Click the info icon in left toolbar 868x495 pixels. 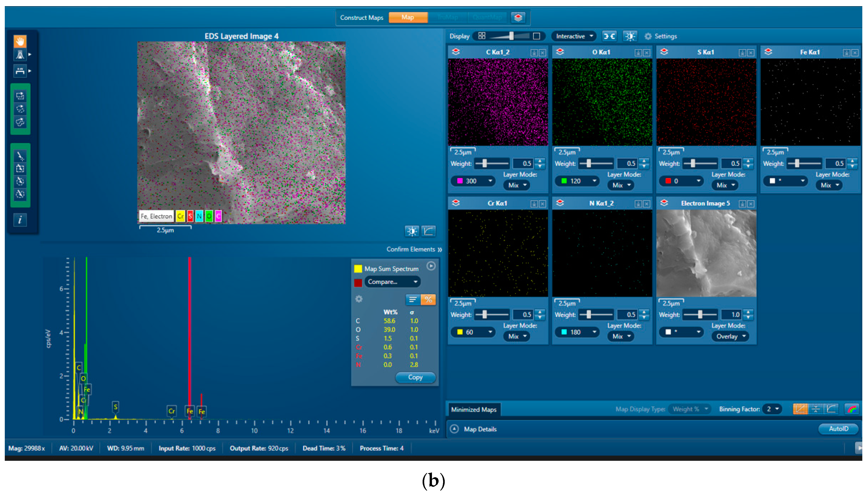pyautogui.click(x=20, y=220)
